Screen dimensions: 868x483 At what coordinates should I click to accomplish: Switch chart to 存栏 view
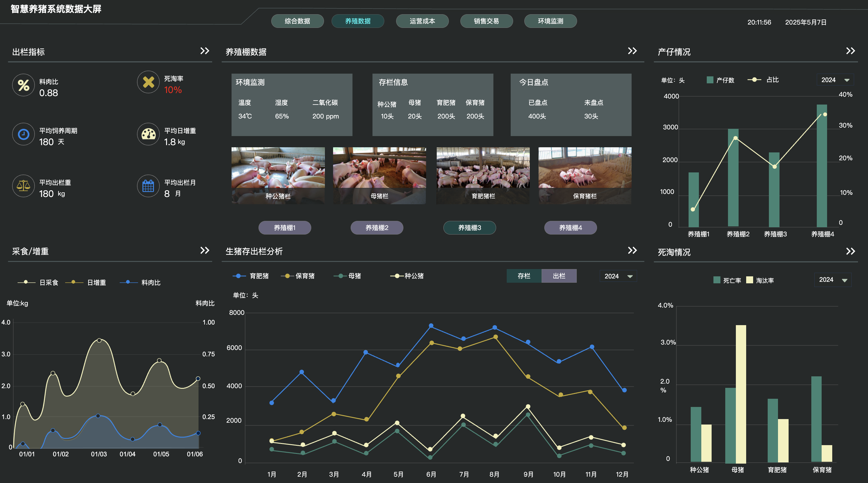point(524,276)
